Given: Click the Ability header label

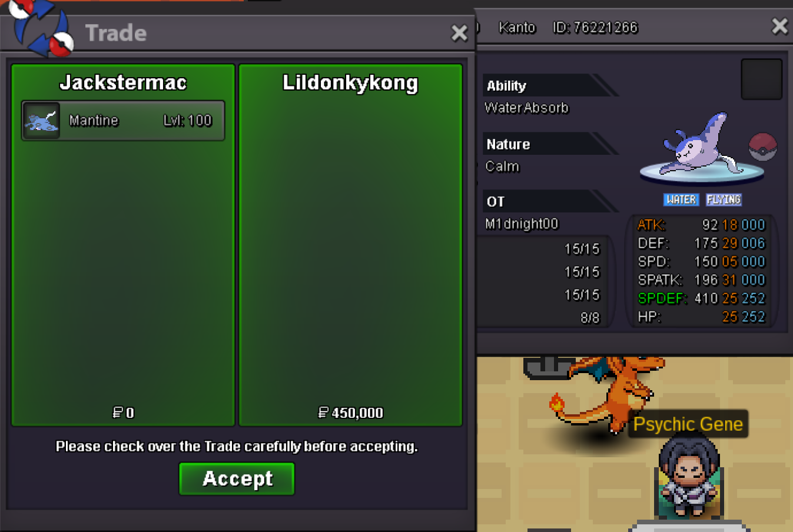Looking at the screenshot, I should [x=506, y=86].
